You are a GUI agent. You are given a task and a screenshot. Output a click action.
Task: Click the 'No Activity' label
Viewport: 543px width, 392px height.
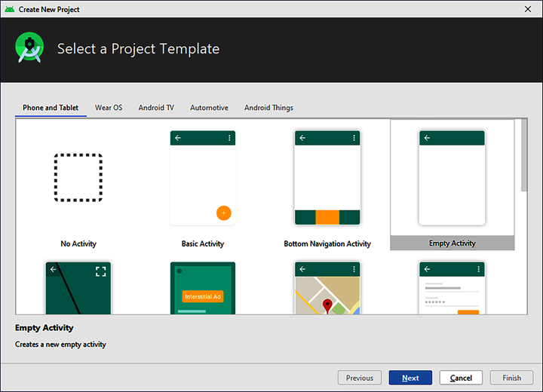[x=78, y=243]
